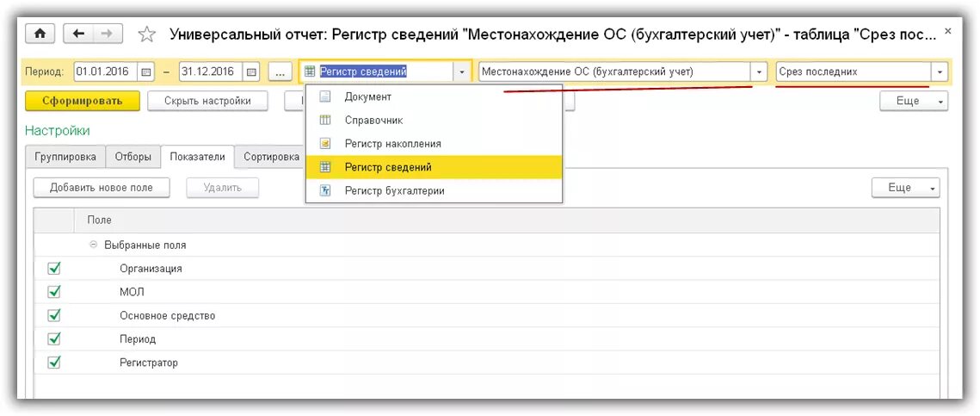Click the Поле column header

click(x=506, y=220)
